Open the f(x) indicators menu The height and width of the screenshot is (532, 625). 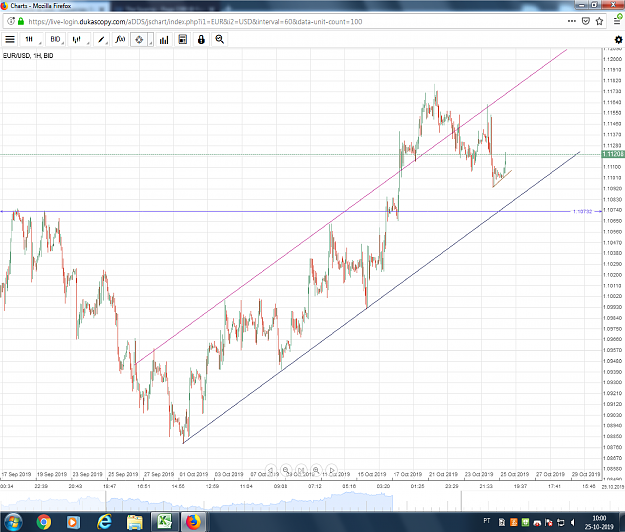[x=120, y=39]
